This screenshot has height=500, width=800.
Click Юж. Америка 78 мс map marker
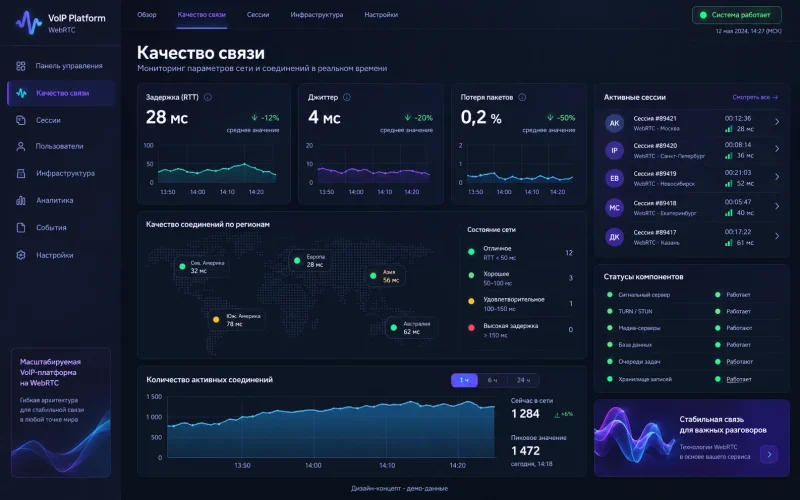click(x=237, y=320)
